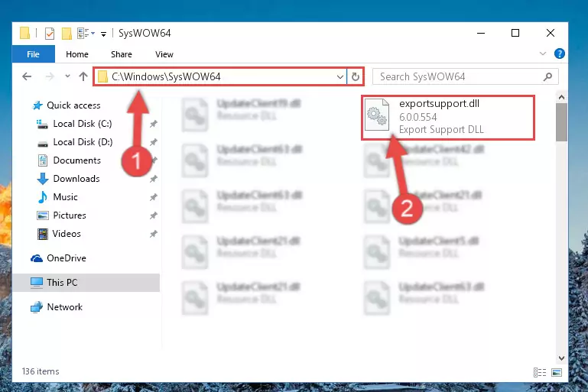Expand the address bar history dropdown
588x392 pixels.
pyautogui.click(x=339, y=77)
